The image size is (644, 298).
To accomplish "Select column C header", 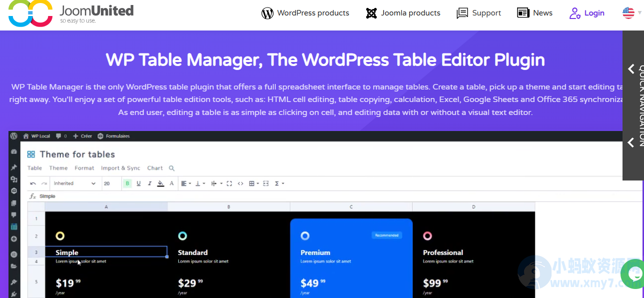I will point(351,206).
